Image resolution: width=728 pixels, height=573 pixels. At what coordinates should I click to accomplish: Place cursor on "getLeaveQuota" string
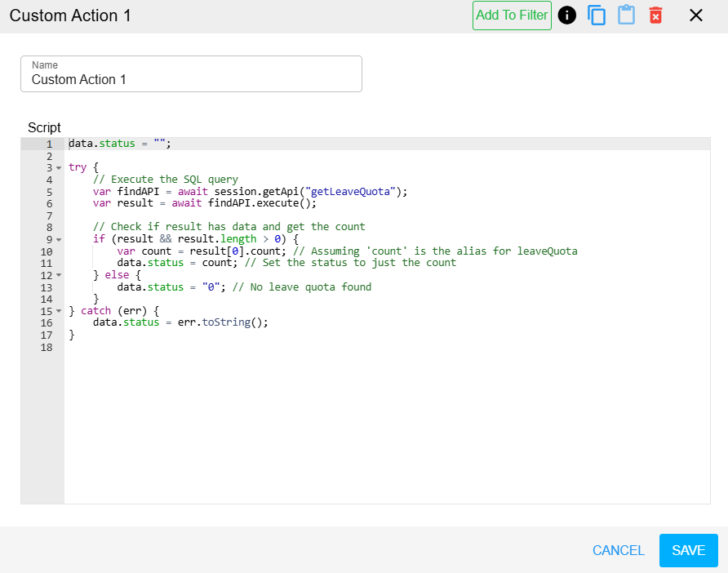click(350, 191)
